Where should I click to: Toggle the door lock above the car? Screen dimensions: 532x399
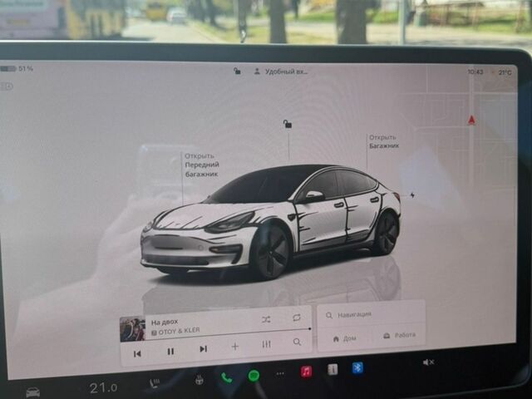(288, 124)
